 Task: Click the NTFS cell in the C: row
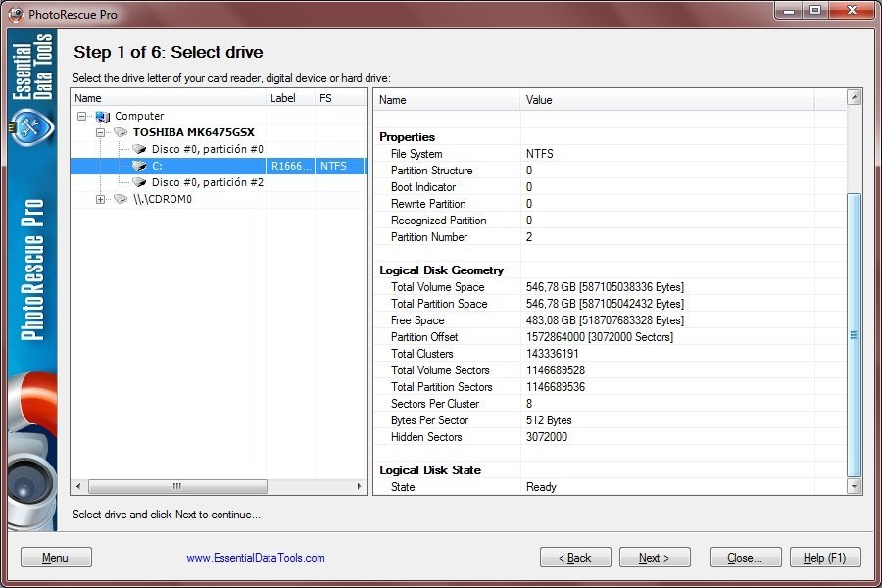[x=340, y=166]
